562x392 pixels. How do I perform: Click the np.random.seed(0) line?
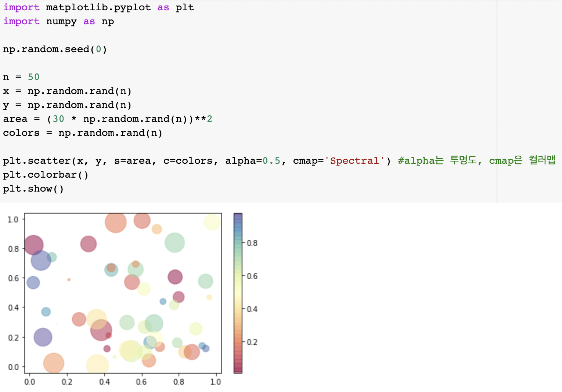[55, 49]
